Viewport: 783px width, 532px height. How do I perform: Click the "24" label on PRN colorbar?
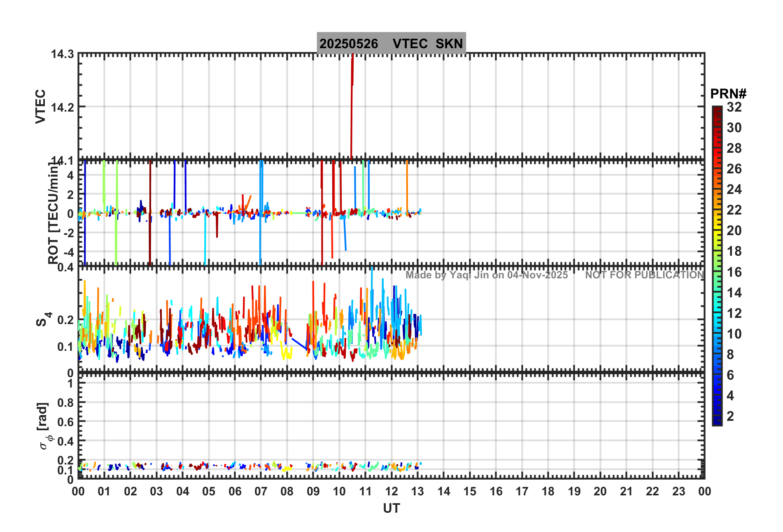(734, 189)
